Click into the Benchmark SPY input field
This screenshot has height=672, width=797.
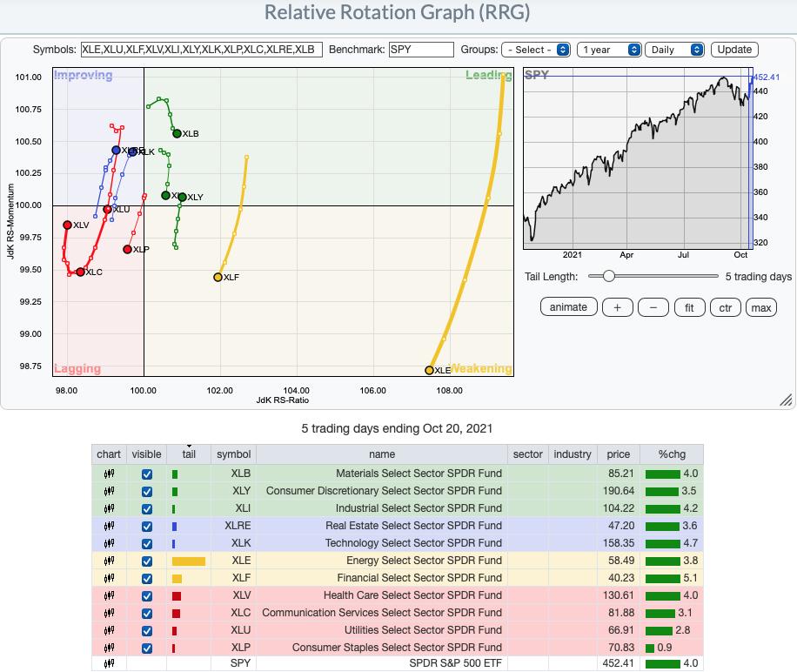click(x=421, y=50)
